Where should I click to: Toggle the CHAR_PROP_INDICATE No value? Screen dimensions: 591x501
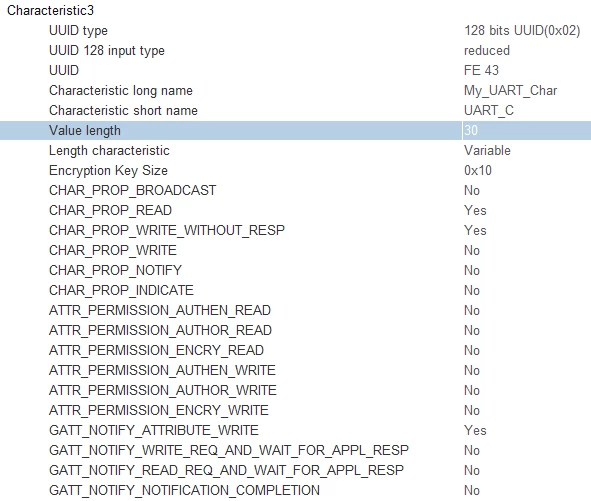472,290
